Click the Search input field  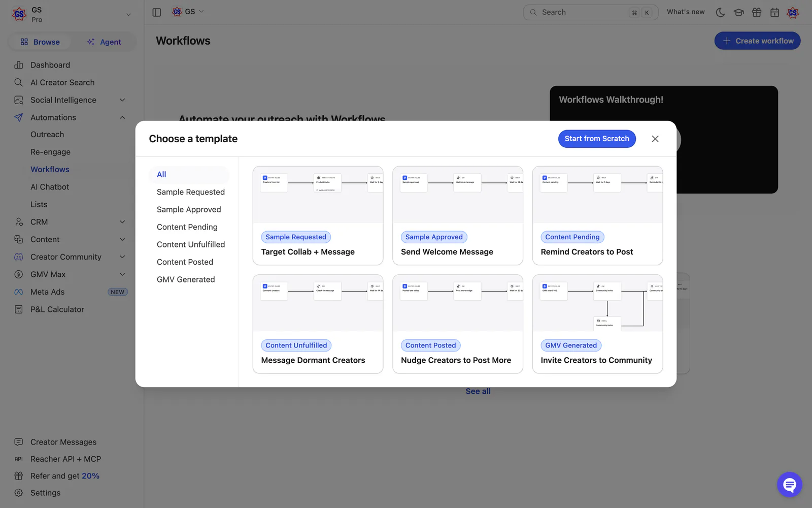pos(591,12)
